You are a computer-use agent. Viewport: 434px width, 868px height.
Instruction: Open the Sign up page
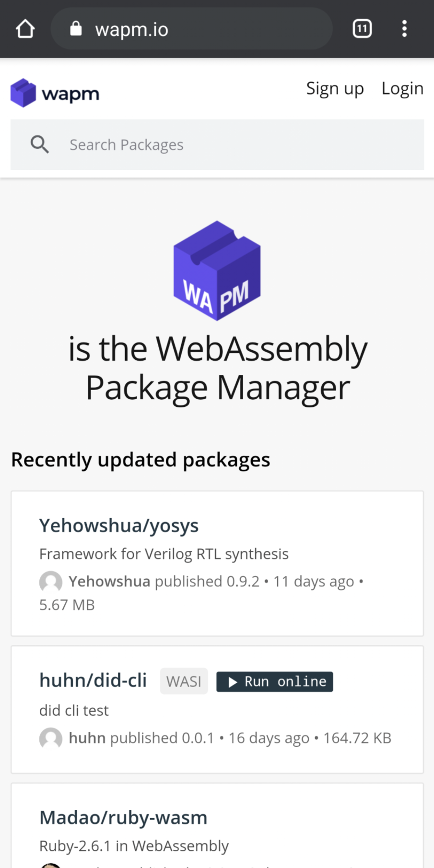tap(335, 89)
